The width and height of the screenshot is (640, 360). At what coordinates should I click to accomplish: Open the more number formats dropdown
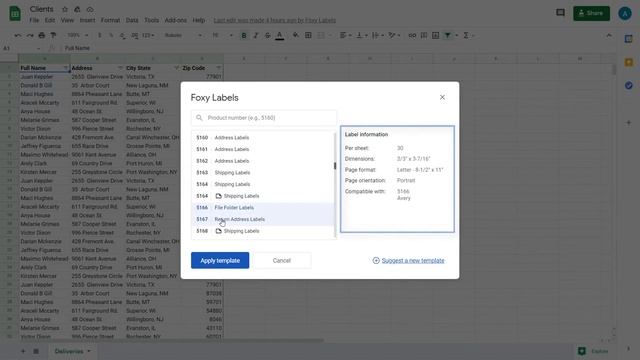point(148,36)
